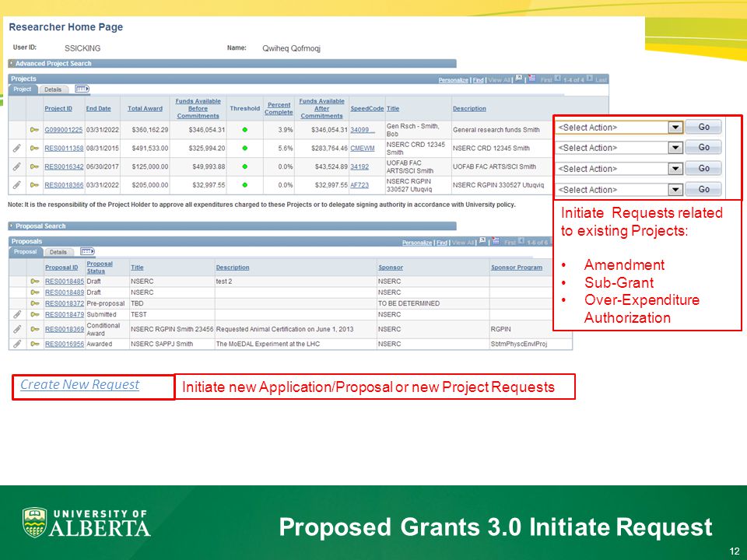This screenshot has width=747, height=560.
Task: Open the paperclip attachment for project RES0016342
Action: [x=16, y=166]
